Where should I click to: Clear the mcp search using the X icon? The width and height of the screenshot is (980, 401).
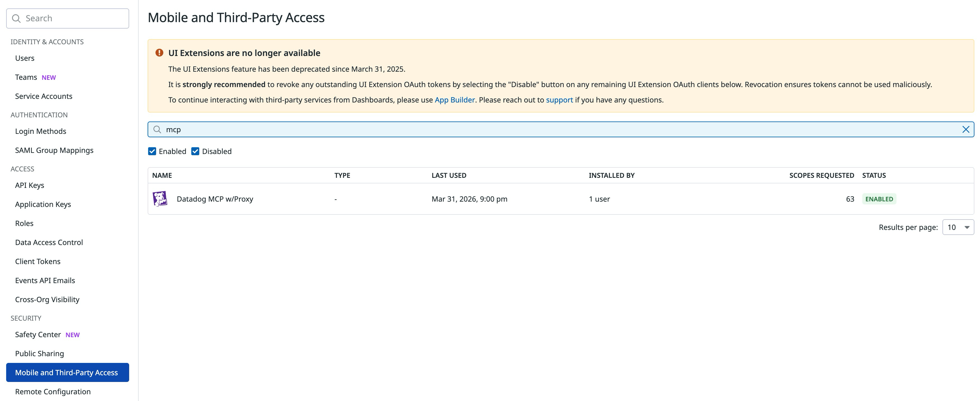pos(965,129)
